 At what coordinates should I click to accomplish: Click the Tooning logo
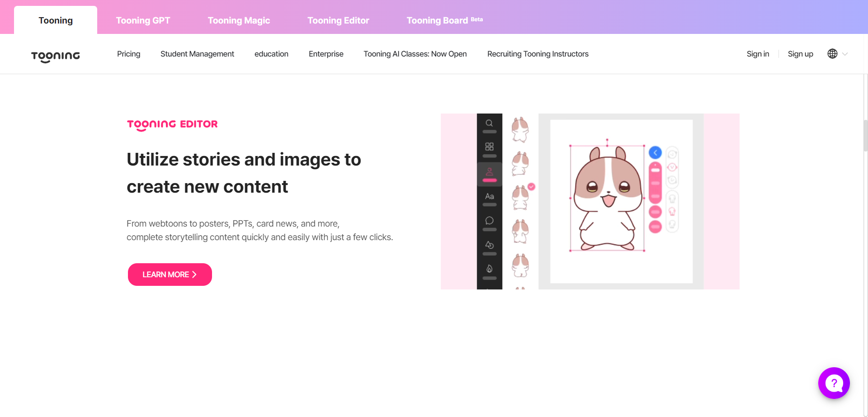click(x=55, y=56)
